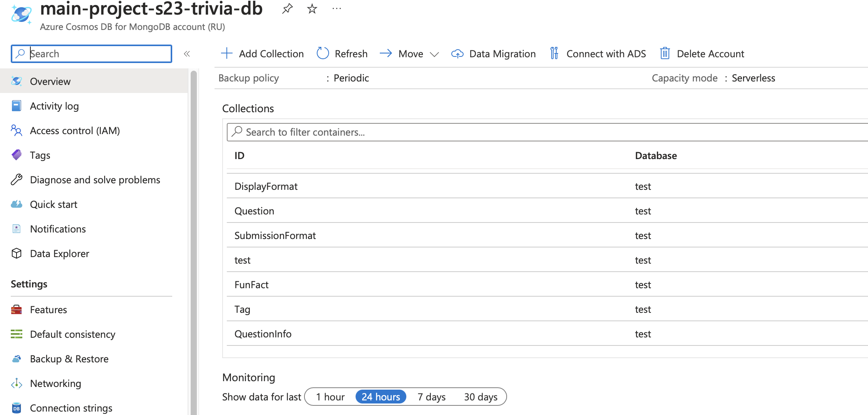Click Delete Account

click(x=702, y=54)
